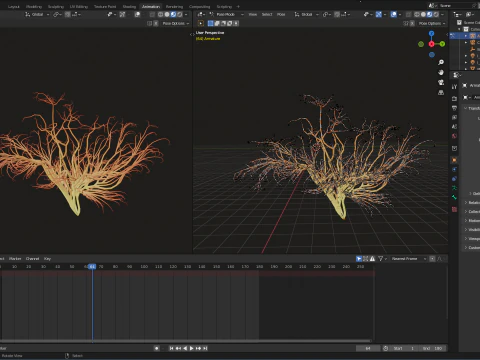Click the red X axis on navigation gizmo
Image resolution: width=480 pixels, height=360 pixels.
(x=431, y=44)
